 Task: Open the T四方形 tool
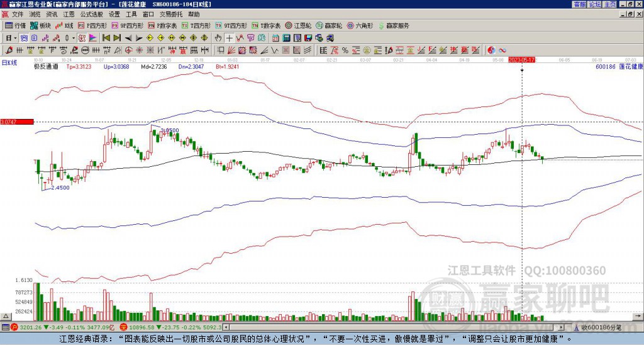[196, 25]
